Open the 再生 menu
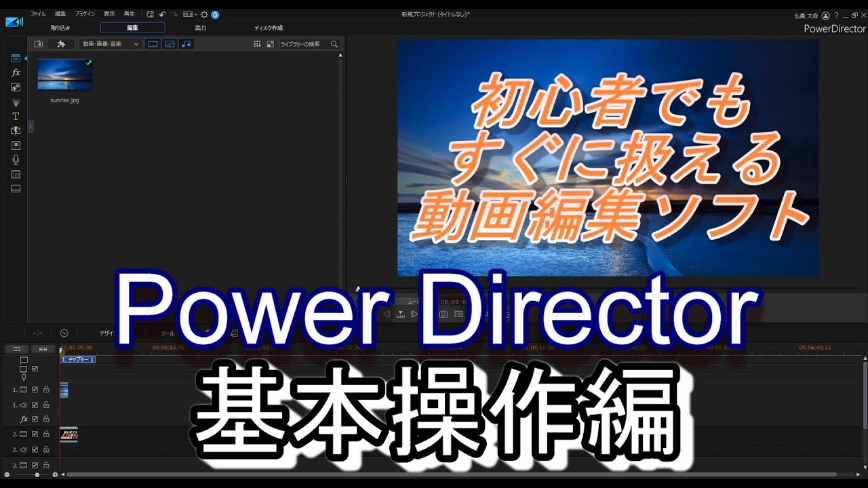This screenshot has width=868, height=488. [129, 14]
